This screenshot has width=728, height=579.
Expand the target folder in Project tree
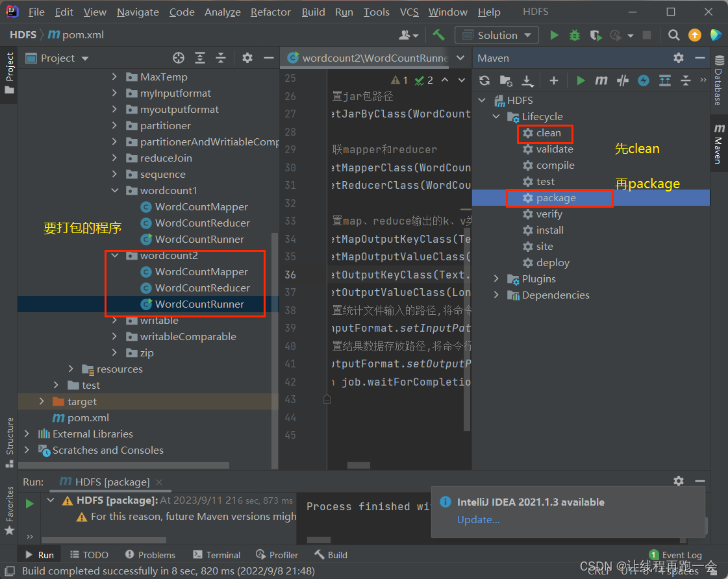(x=42, y=402)
